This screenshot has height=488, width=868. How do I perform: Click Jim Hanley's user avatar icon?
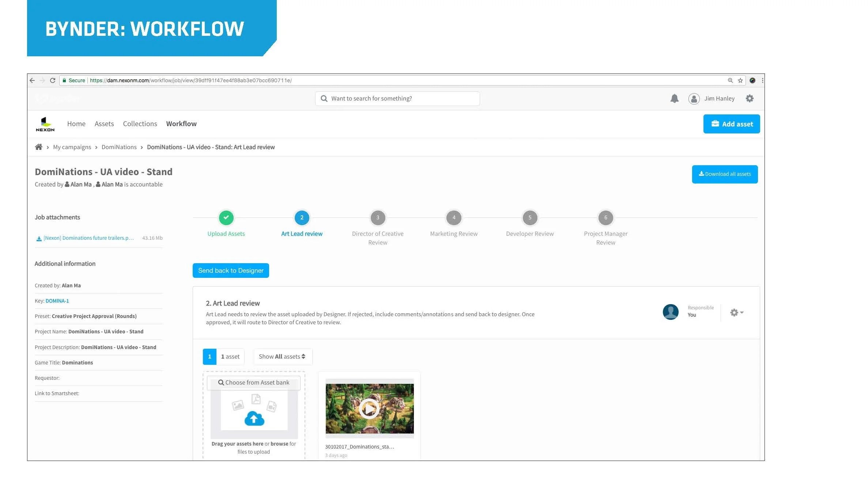pyautogui.click(x=694, y=99)
